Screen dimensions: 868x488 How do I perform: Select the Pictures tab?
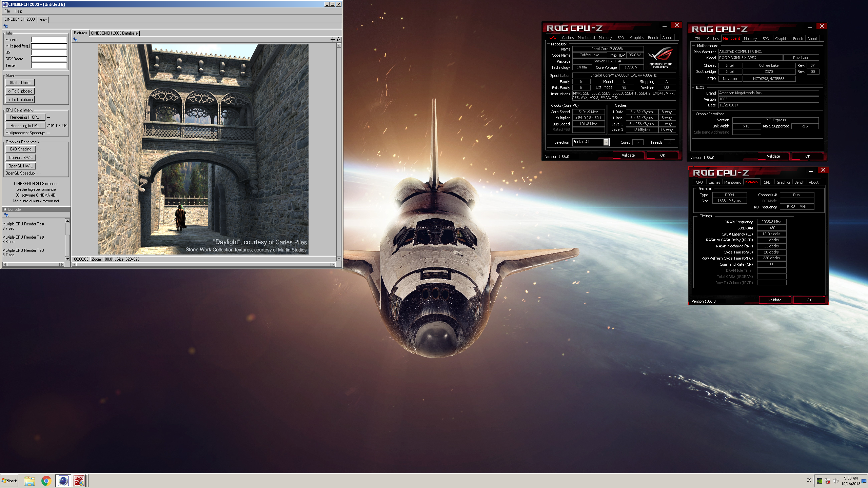[80, 33]
